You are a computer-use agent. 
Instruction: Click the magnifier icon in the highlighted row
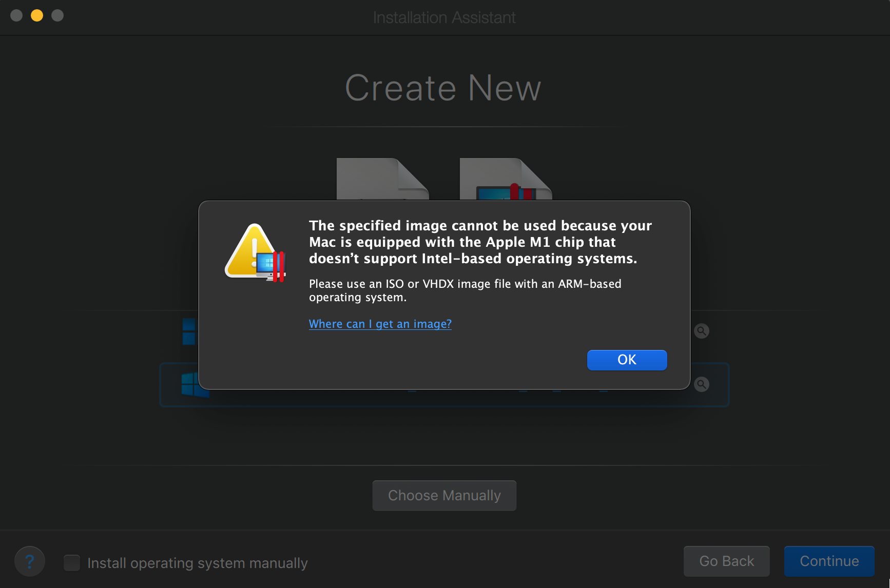(702, 384)
